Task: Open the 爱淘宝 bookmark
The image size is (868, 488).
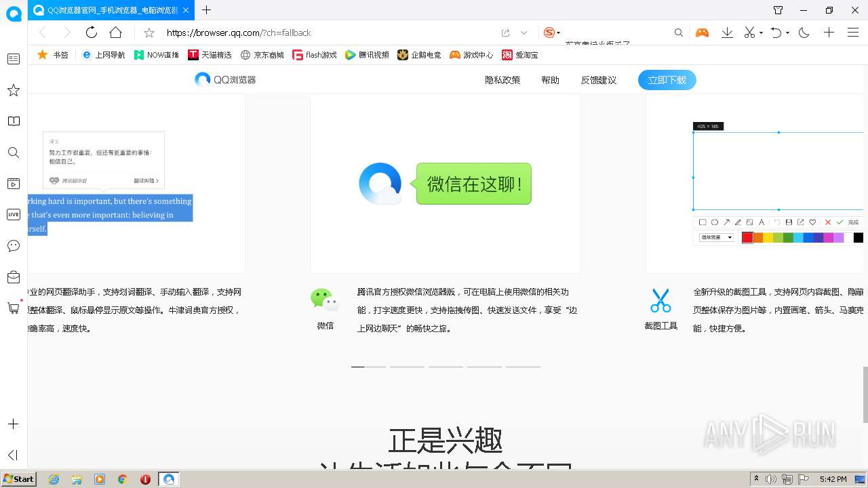Action: pyautogui.click(x=519, y=55)
